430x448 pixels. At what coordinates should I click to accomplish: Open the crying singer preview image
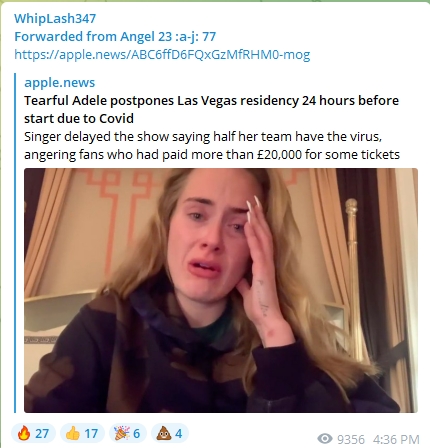tap(221, 290)
